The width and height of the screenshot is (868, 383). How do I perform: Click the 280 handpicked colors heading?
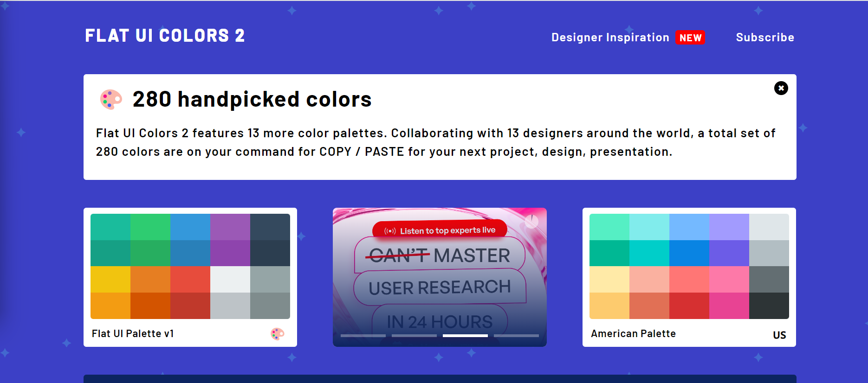[252, 99]
